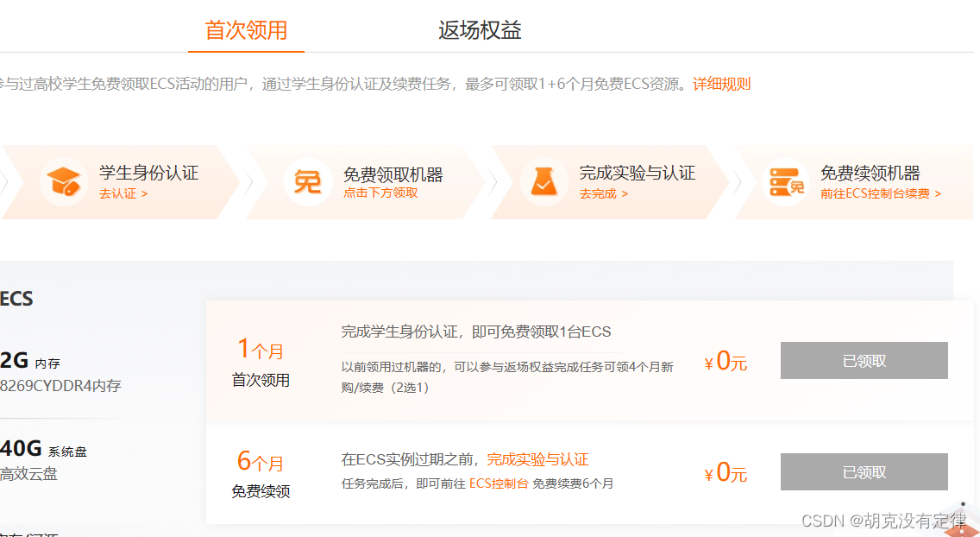Click the graduation cap student verification icon
980x537 pixels.
pyautogui.click(x=64, y=182)
